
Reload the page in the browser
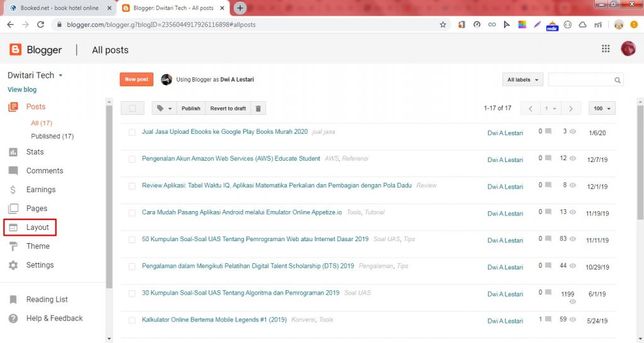click(x=40, y=24)
